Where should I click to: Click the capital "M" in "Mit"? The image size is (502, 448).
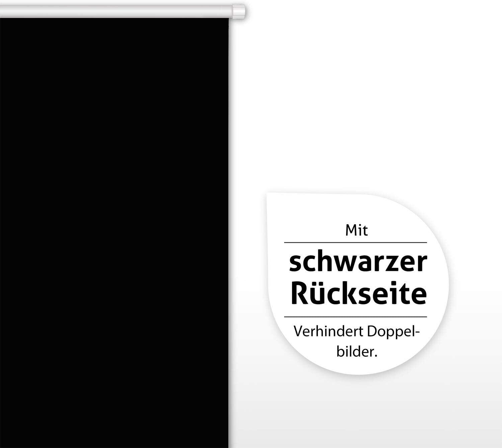click(x=351, y=231)
